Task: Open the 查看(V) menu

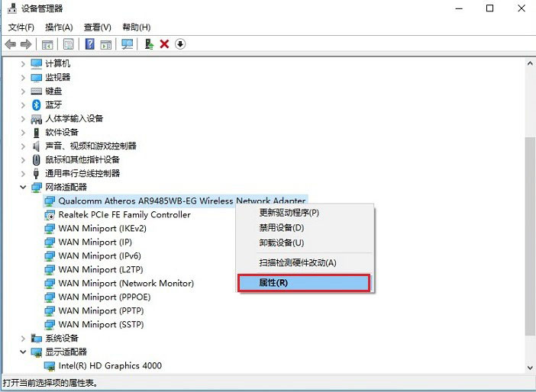Action: tap(98, 27)
